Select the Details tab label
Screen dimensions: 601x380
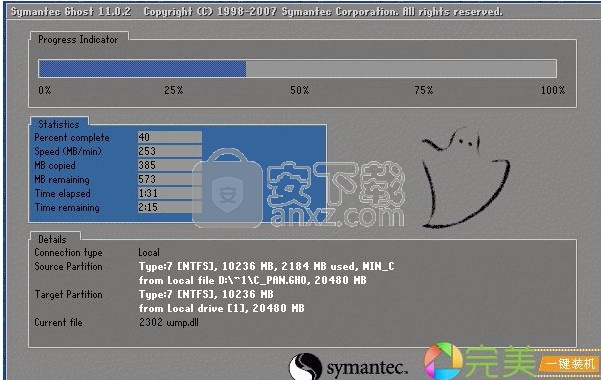[x=53, y=239]
